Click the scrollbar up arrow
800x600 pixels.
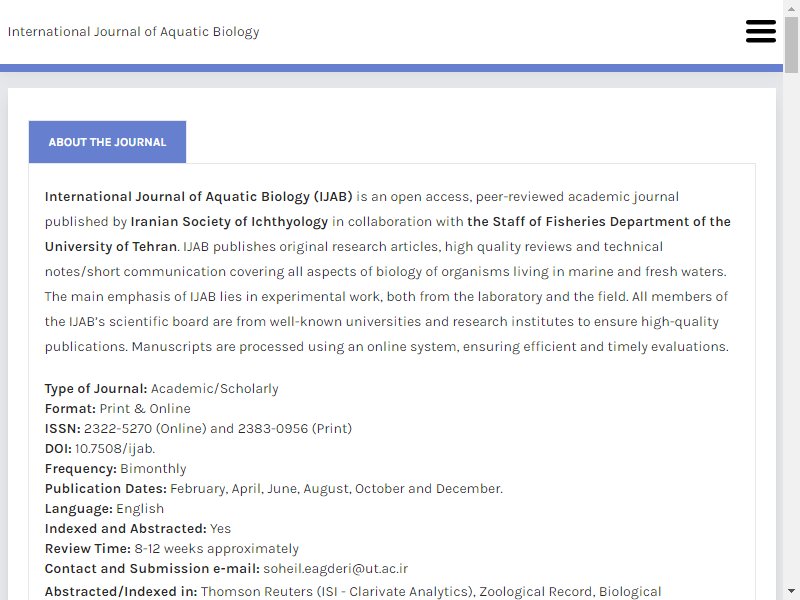click(791, 8)
